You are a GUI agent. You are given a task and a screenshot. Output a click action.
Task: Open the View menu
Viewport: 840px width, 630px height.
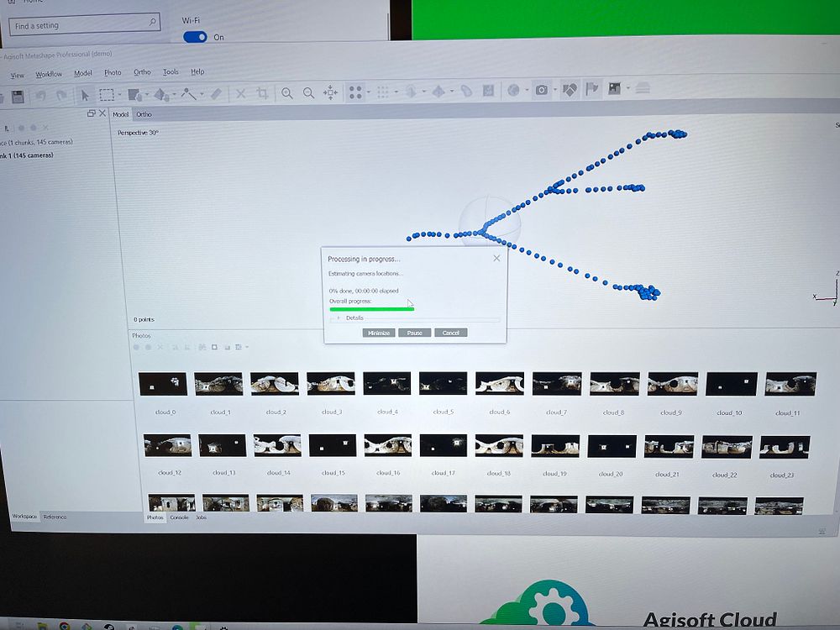tap(17, 76)
